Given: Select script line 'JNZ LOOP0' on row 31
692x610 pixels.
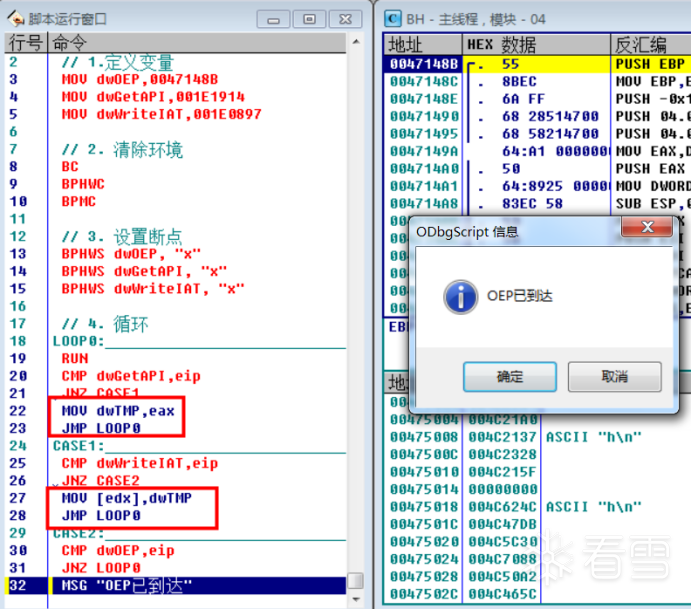Looking at the screenshot, I should point(101,568).
